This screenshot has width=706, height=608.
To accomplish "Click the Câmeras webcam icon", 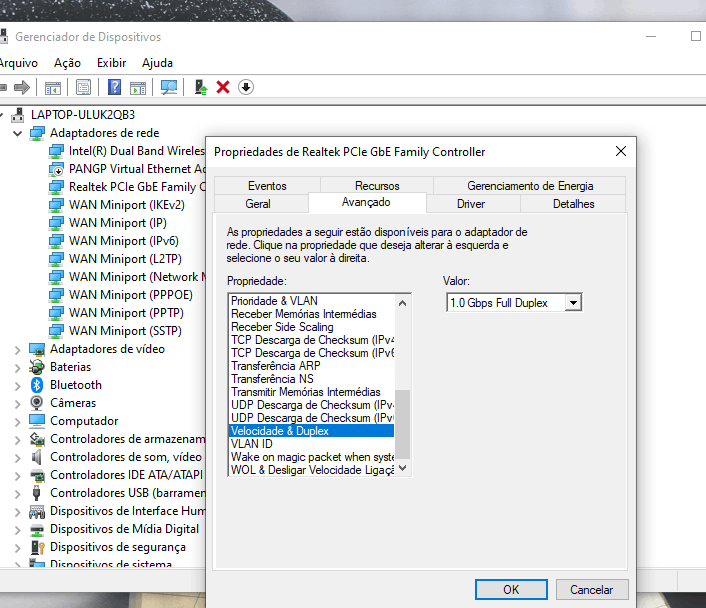I will 36,403.
